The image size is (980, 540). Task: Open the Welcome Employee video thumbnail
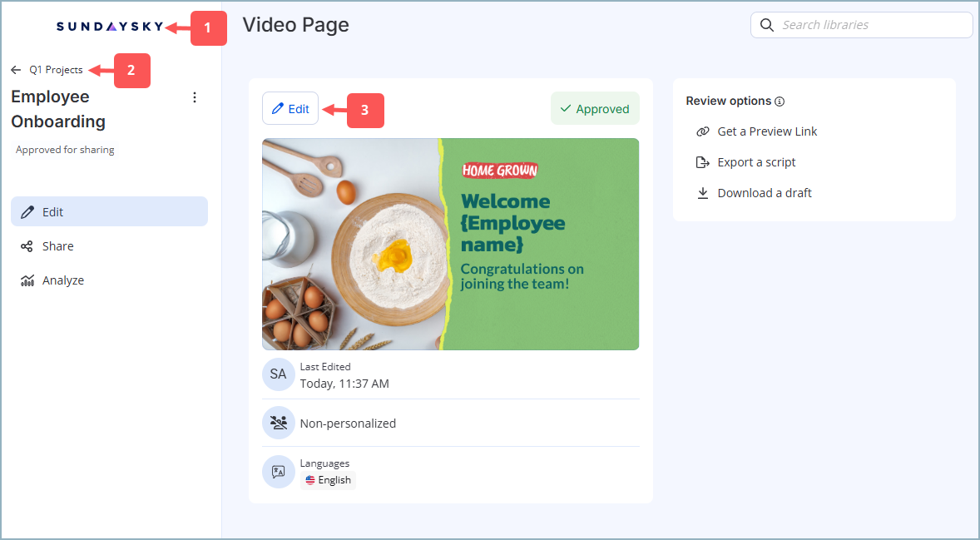(x=450, y=243)
